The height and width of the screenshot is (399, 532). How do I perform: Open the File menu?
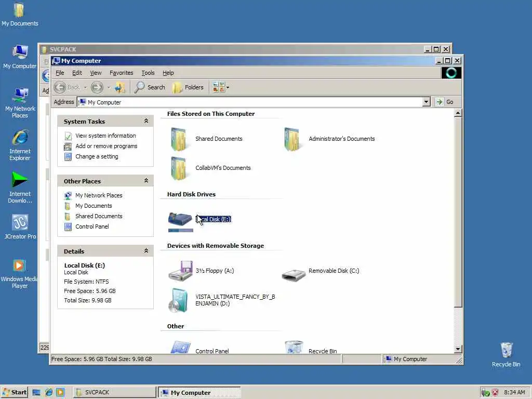60,73
